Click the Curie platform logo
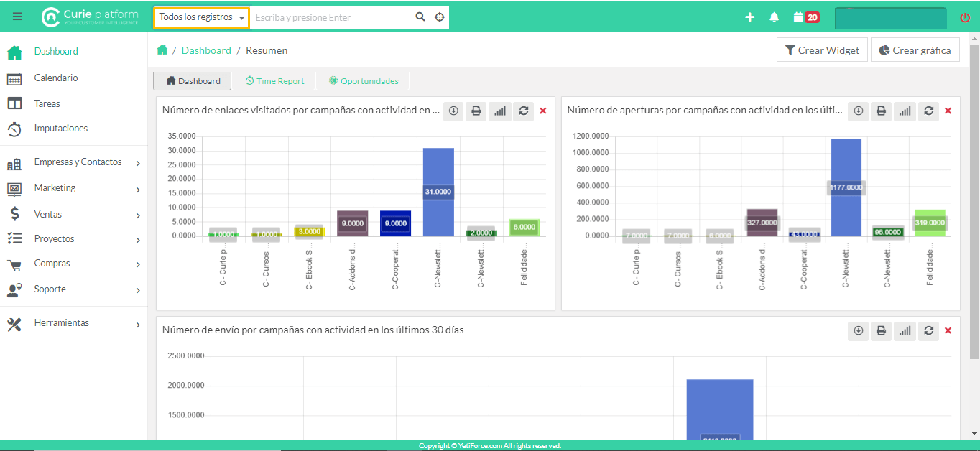The height and width of the screenshot is (451, 980). [90, 17]
